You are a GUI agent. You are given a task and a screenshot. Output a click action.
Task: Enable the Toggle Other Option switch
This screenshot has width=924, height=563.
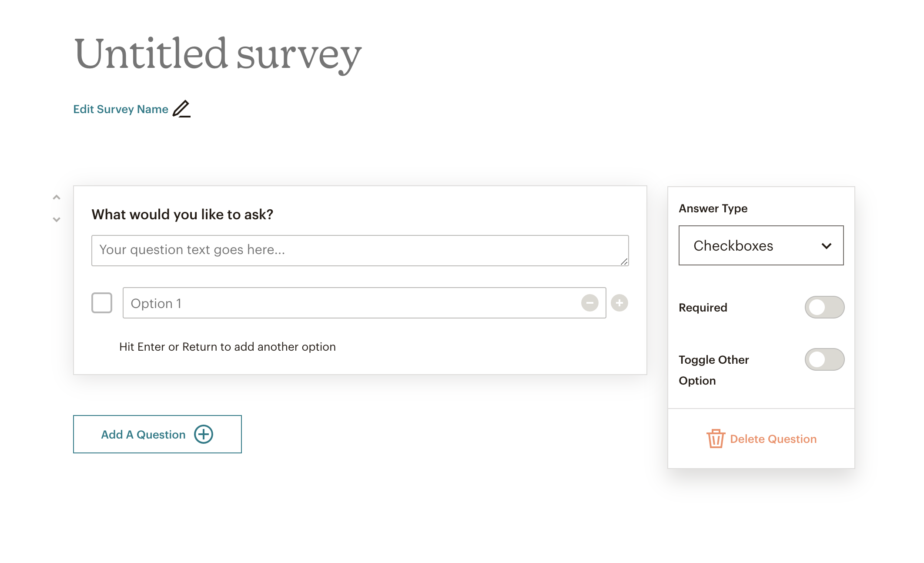tap(824, 359)
